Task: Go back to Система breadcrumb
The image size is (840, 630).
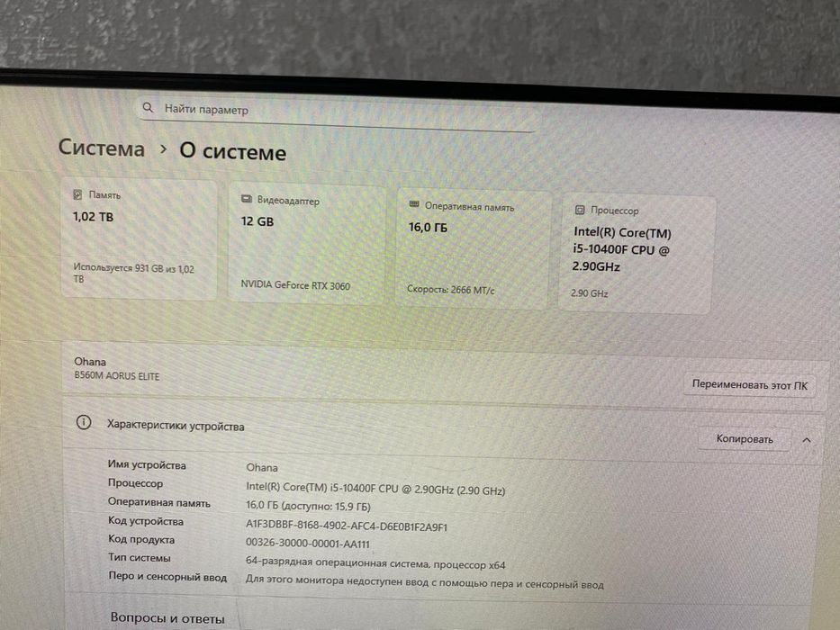Action: pos(101,148)
